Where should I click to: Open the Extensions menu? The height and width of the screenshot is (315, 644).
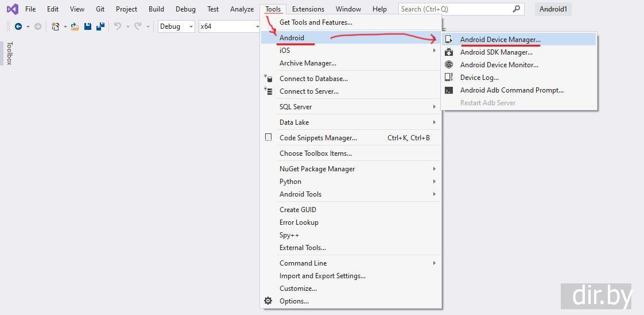(308, 9)
